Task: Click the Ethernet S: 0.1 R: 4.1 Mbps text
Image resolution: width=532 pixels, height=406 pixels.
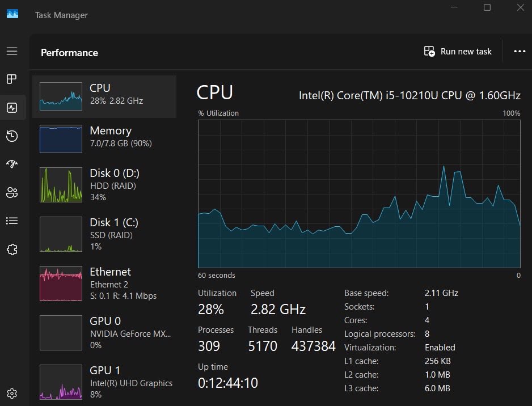Action: [123, 296]
